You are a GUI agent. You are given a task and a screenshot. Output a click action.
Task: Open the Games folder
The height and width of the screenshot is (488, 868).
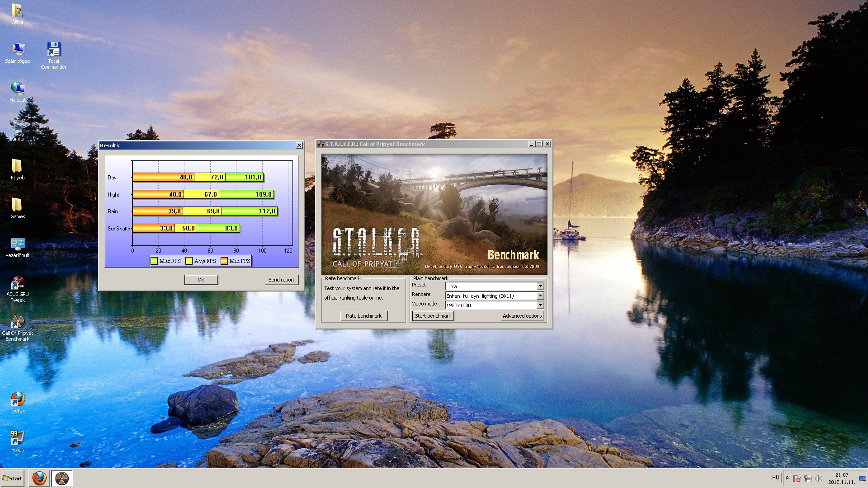[x=17, y=208]
